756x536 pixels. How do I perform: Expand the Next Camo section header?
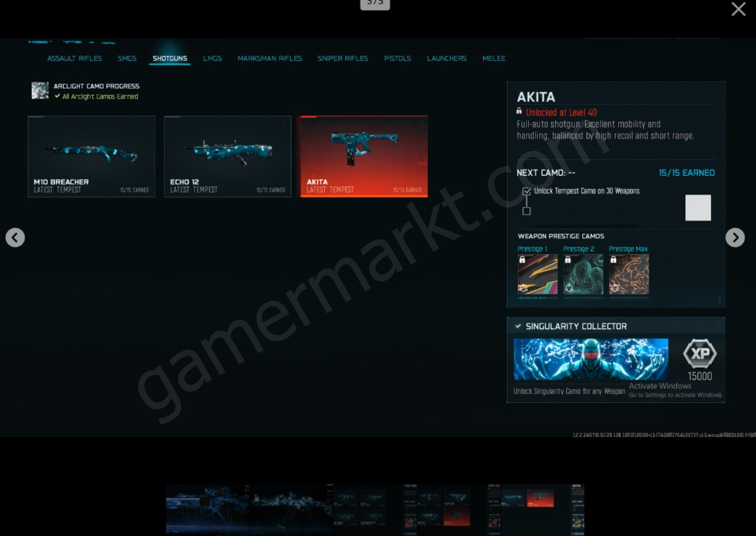(x=546, y=173)
